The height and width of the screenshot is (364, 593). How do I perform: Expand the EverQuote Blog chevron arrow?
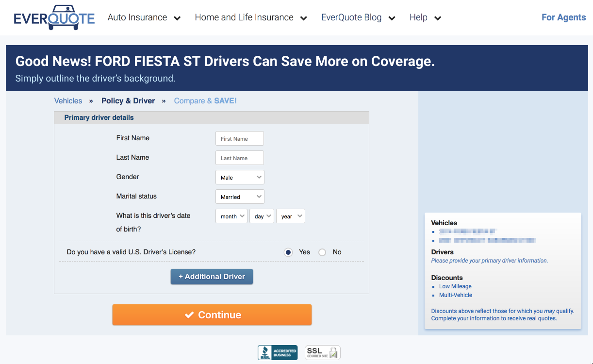(392, 18)
